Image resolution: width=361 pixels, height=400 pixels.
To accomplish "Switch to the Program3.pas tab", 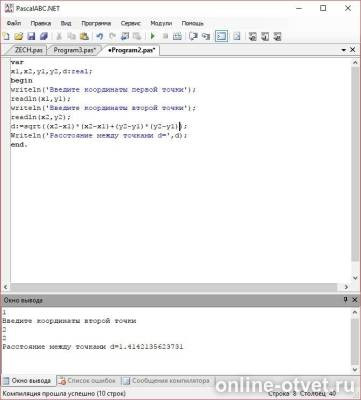I will pyautogui.click(x=74, y=50).
